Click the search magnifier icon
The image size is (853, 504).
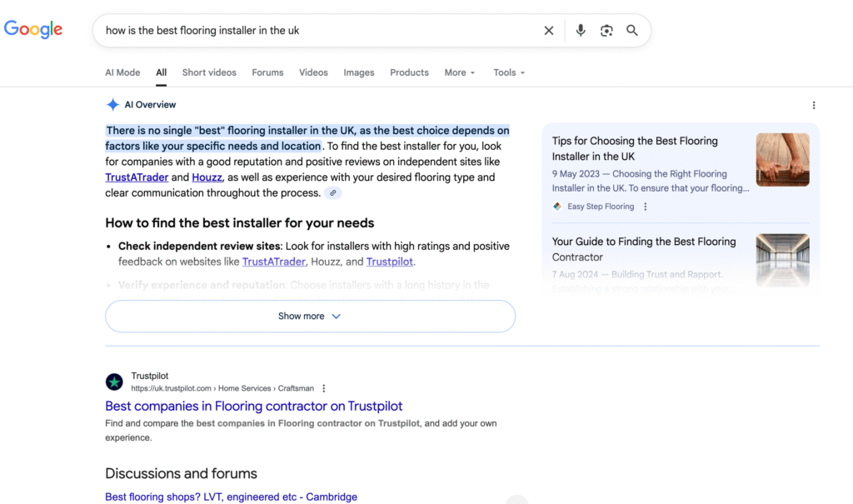pos(632,30)
